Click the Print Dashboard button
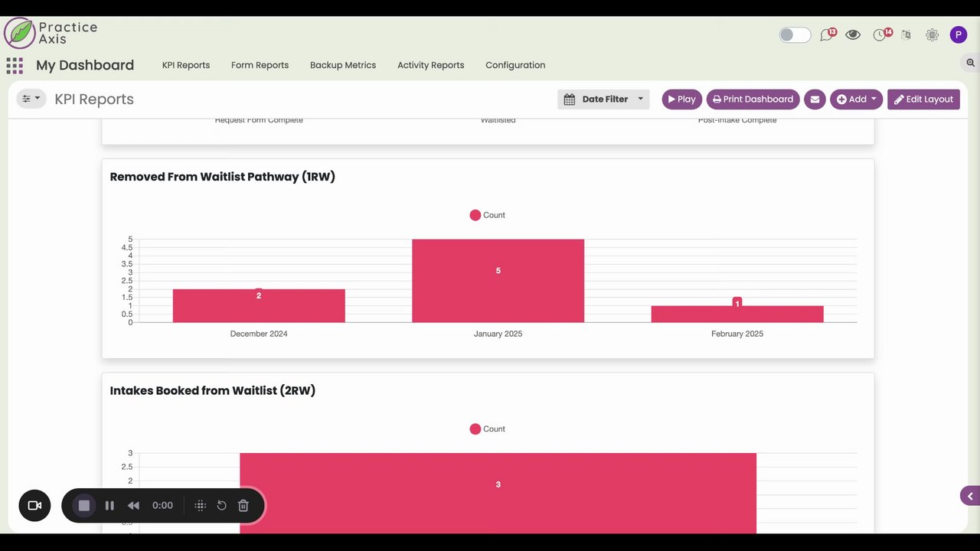 coord(753,99)
